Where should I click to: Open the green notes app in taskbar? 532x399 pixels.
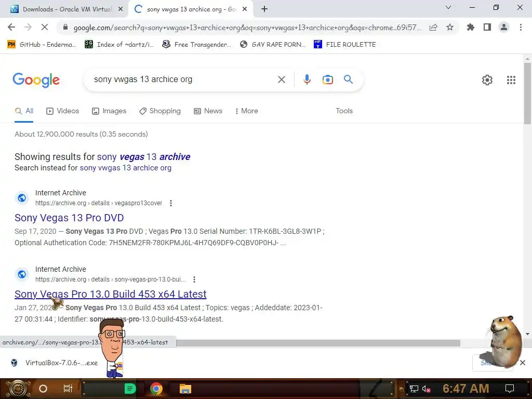[130, 389]
